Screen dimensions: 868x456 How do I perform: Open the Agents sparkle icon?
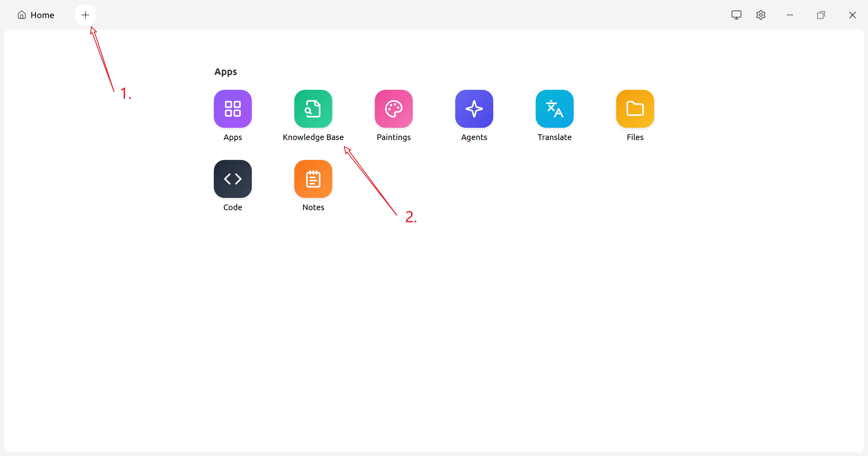click(x=474, y=109)
